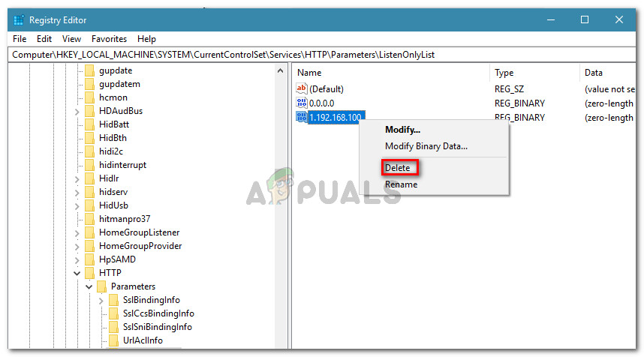The width and height of the screenshot is (644, 357).
Task: Click REG_BINARY type cell of 0.0.0.0
Action: click(x=519, y=103)
